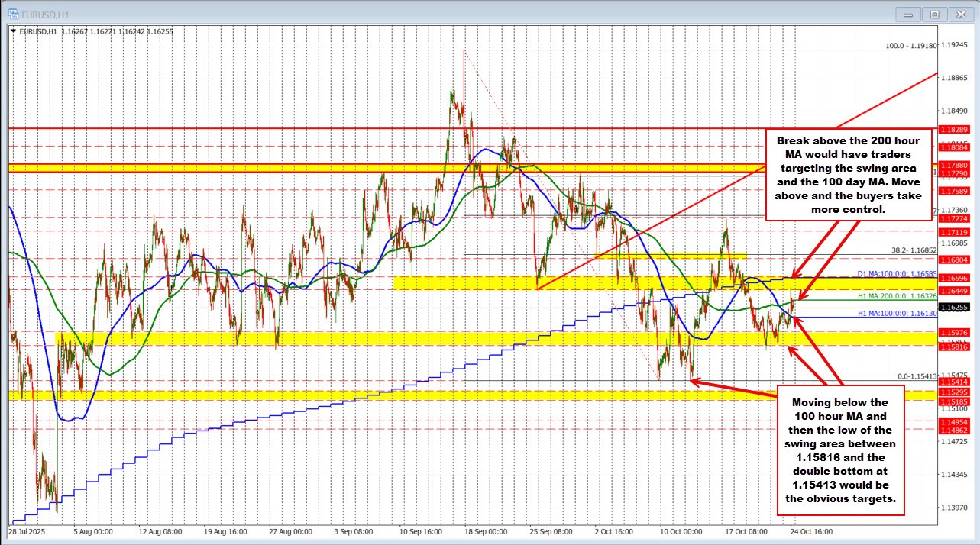Select the 'Moving below the 100 hour MA' text box
This screenshot has height=545, width=980.
pyautogui.click(x=839, y=450)
